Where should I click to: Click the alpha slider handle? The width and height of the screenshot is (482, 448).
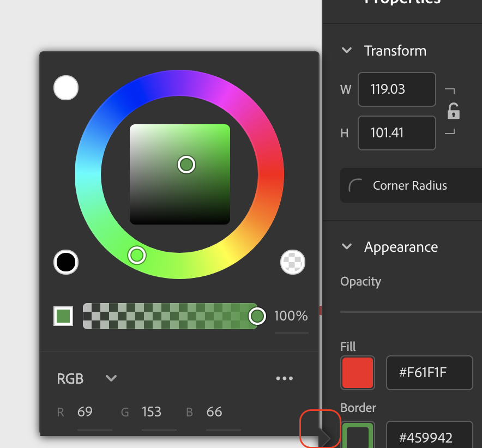[257, 316]
